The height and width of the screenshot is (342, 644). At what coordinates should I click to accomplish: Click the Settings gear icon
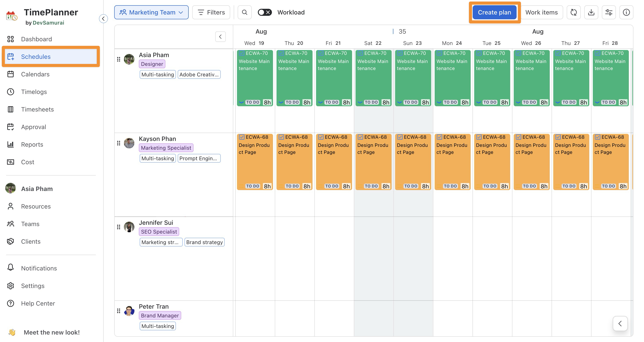(11, 286)
